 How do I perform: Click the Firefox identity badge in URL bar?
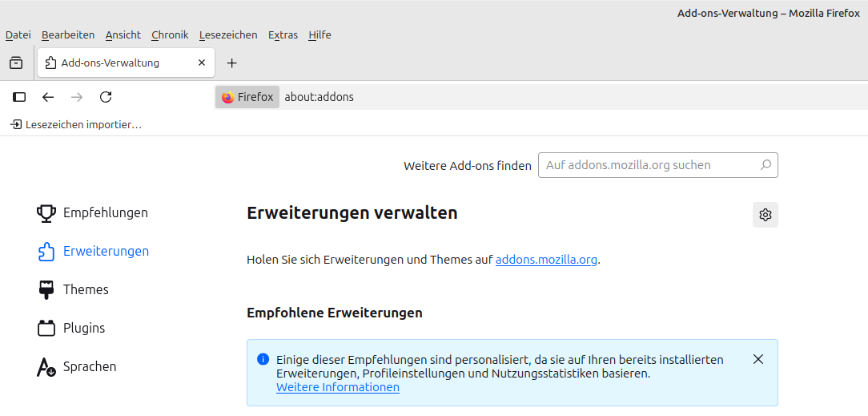247,97
